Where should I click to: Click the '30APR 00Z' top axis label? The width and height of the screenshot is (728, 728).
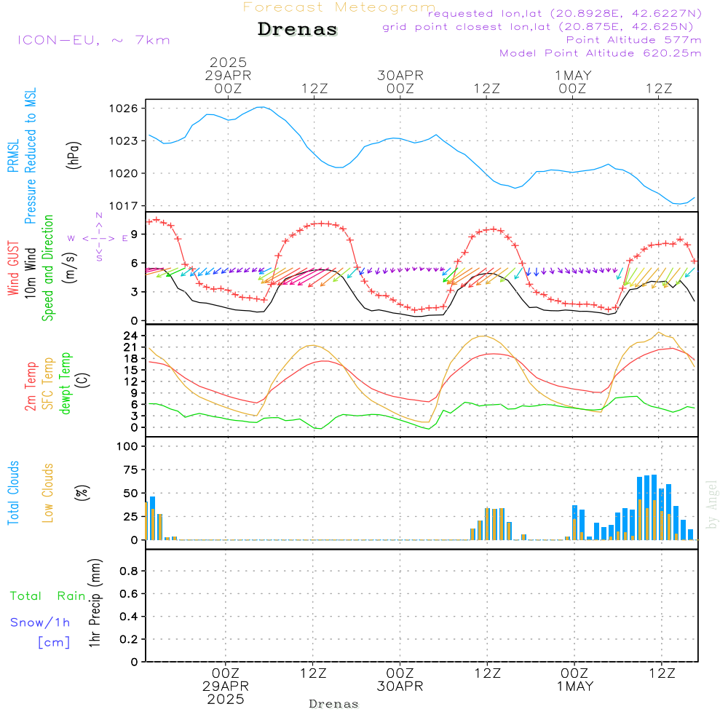tap(400, 82)
